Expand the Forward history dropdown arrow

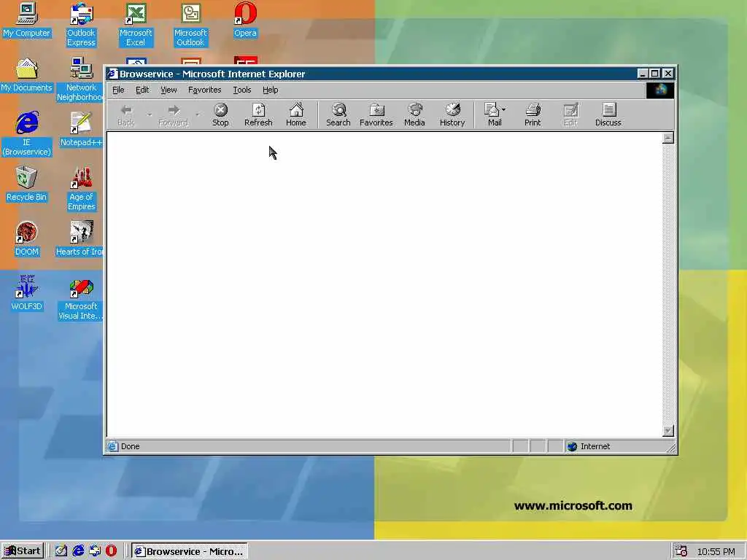197,114
